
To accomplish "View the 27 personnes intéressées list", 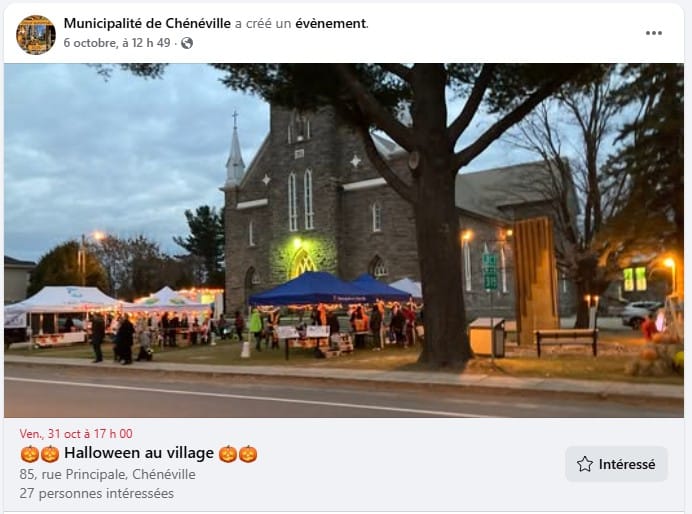I will [97, 493].
